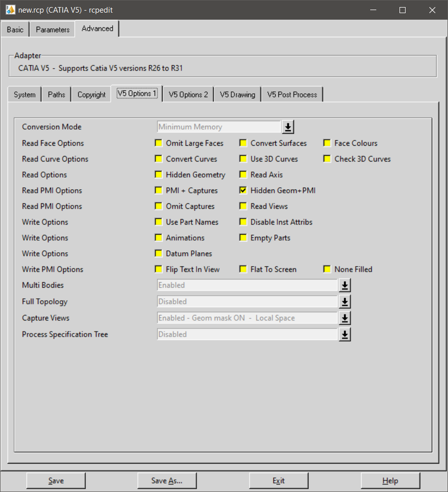Click the 'Write PMI Options' label
Image resolution: width=448 pixels, height=492 pixels.
click(x=53, y=269)
